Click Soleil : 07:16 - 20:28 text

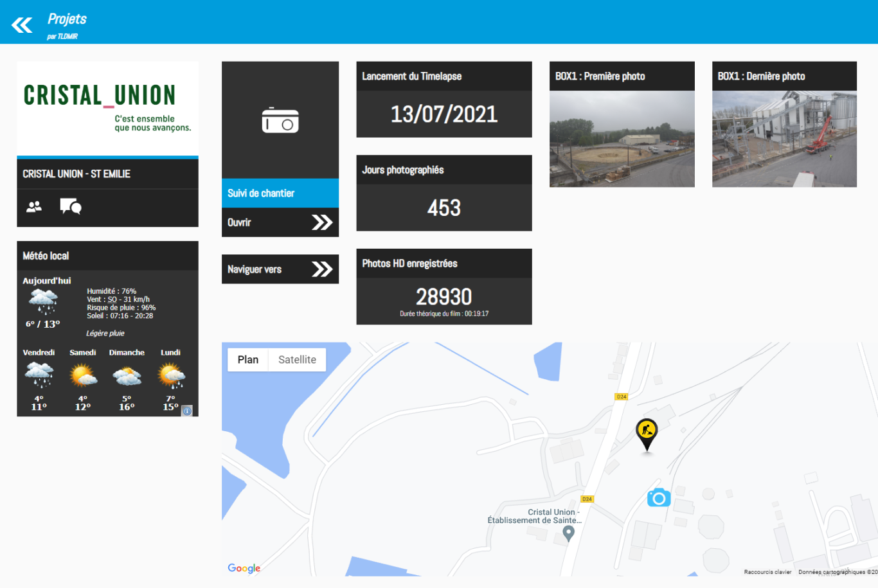pyautogui.click(x=120, y=316)
